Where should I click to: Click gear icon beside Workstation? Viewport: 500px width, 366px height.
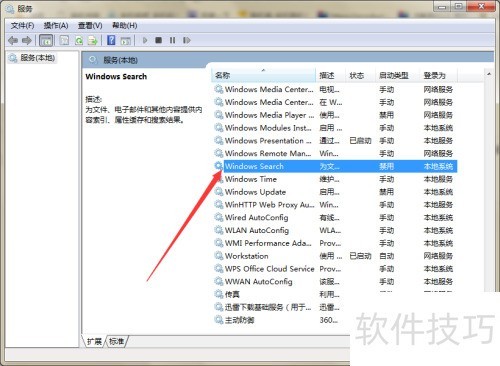click(219, 256)
